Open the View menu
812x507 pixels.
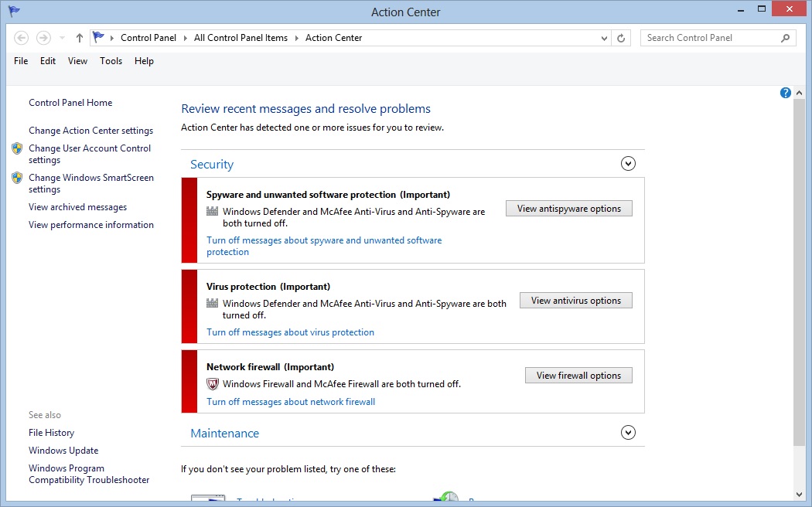point(77,61)
